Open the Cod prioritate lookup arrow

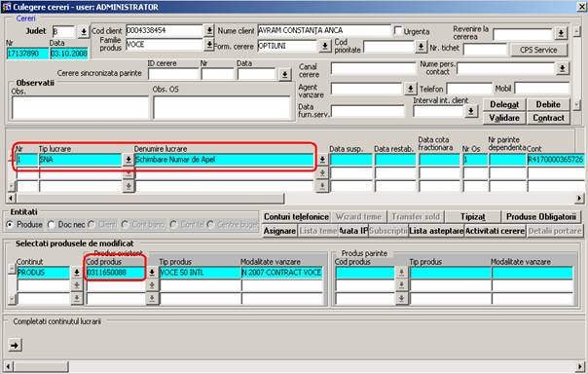pyautogui.click(x=421, y=47)
